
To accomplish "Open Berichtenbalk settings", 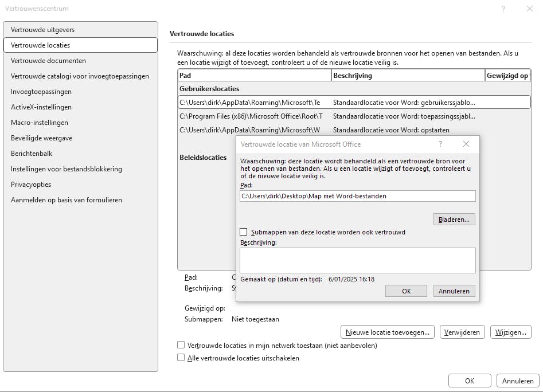I will tap(80, 153).
